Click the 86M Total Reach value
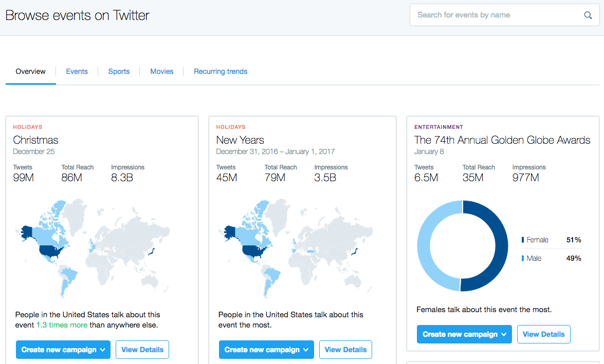The image size is (604, 364). click(x=71, y=178)
